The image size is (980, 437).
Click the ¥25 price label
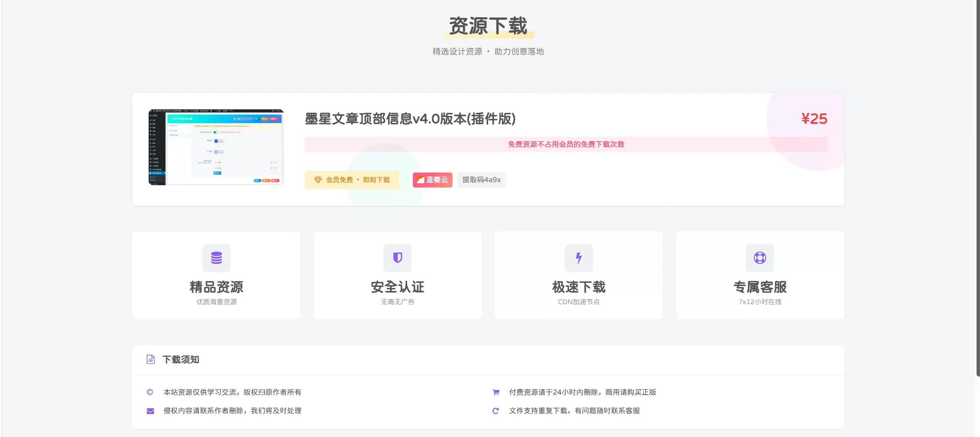coord(814,119)
